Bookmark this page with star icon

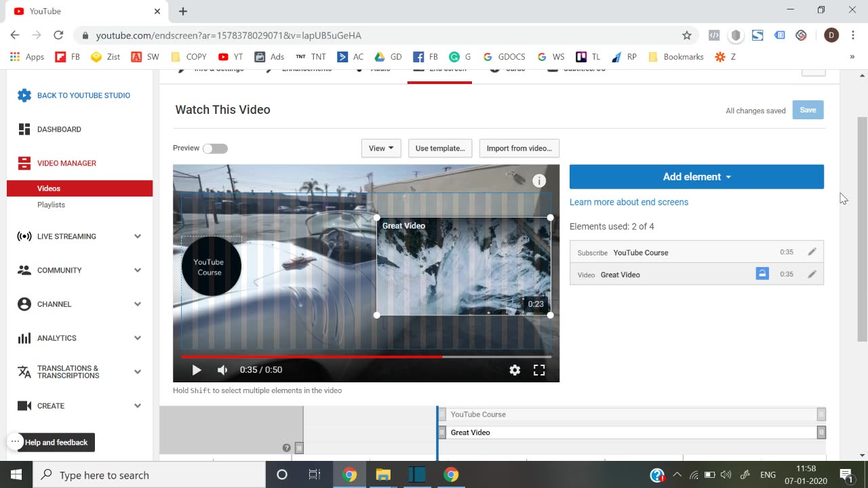(x=687, y=35)
